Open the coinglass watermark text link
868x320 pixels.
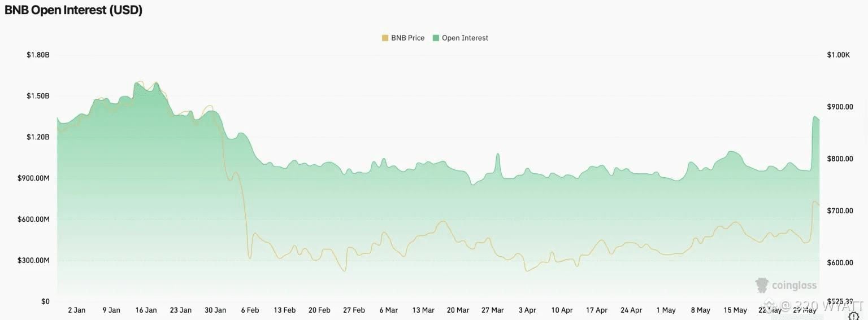795,286
